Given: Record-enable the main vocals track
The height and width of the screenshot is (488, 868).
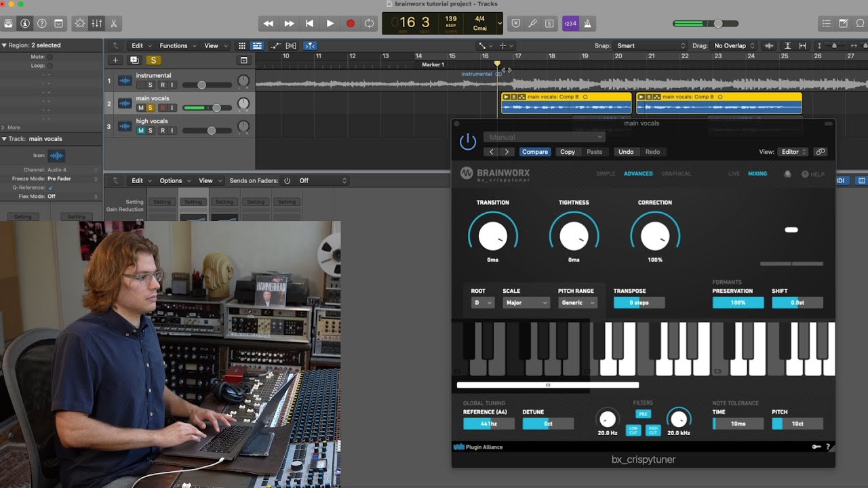Looking at the screenshot, I should coord(163,108).
